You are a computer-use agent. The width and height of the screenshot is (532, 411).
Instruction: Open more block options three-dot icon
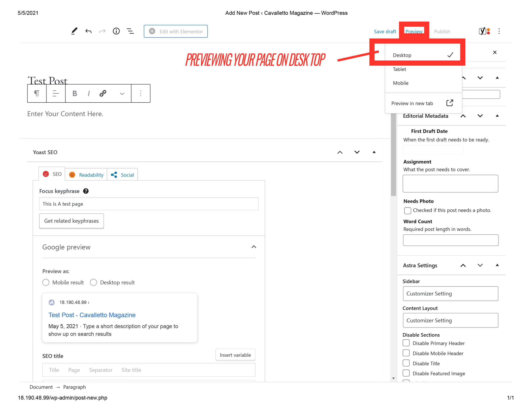(140, 93)
